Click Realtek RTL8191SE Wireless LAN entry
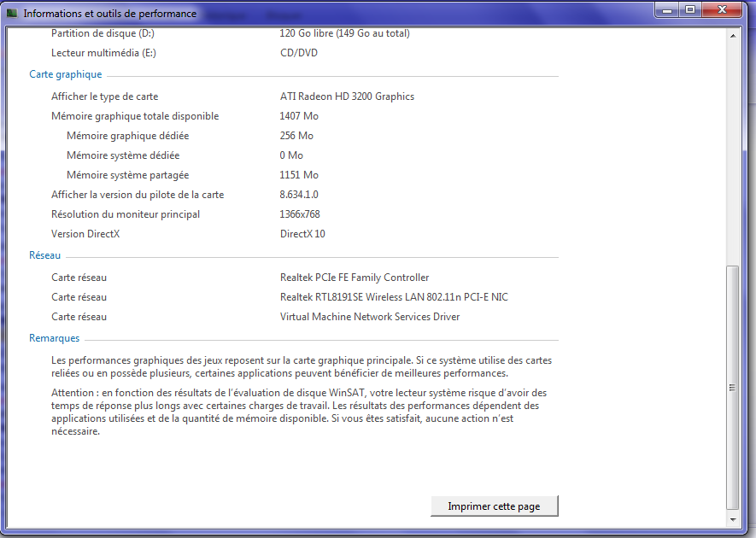Image resolution: width=756 pixels, height=538 pixels. (394, 297)
